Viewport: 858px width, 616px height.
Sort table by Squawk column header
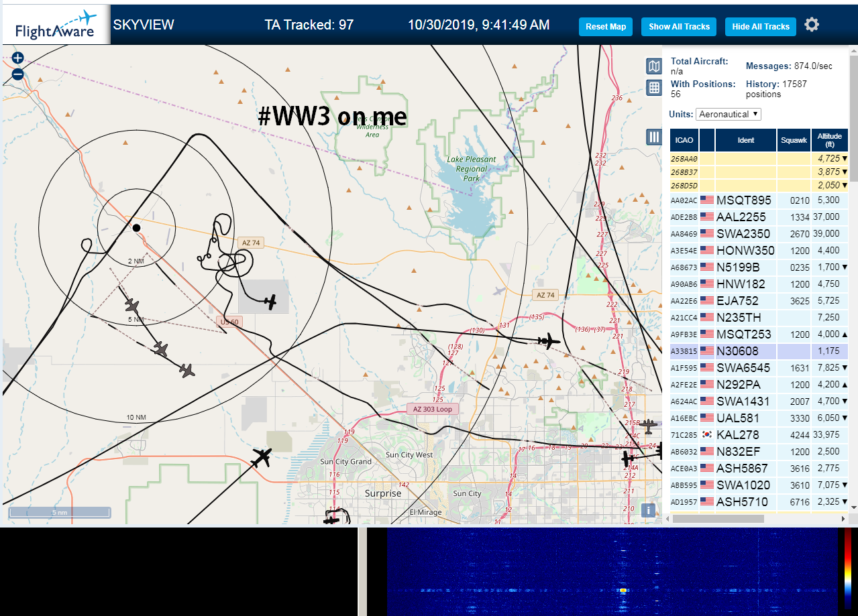pos(794,140)
